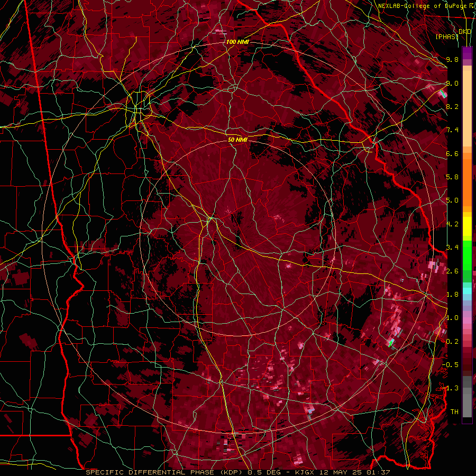The width and height of the screenshot is (476, 476).
Task: Click the [PHAS] label beside the legend
Action: tap(447, 36)
